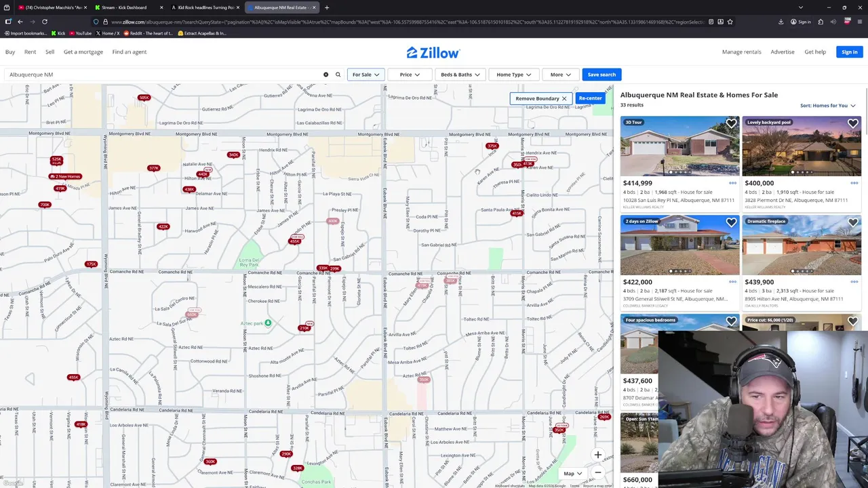Screen dimensions: 868x488
Task: Expand the Price filter
Action: point(410,75)
